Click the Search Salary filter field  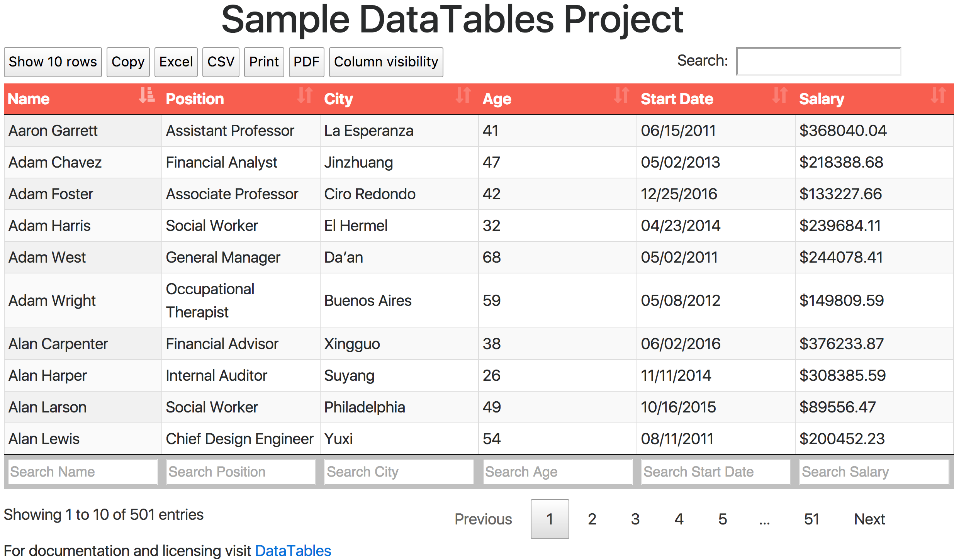pos(874,472)
